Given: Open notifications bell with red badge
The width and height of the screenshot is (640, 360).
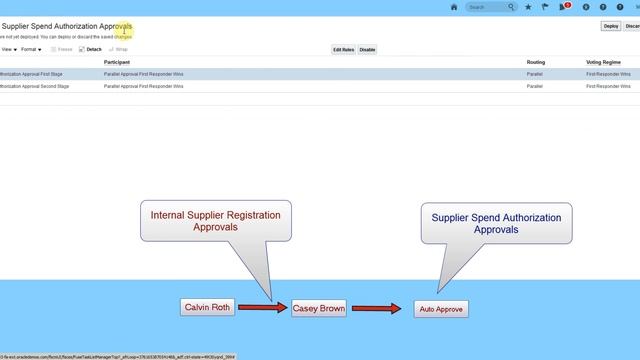Looking at the screenshot, I should point(564,7).
